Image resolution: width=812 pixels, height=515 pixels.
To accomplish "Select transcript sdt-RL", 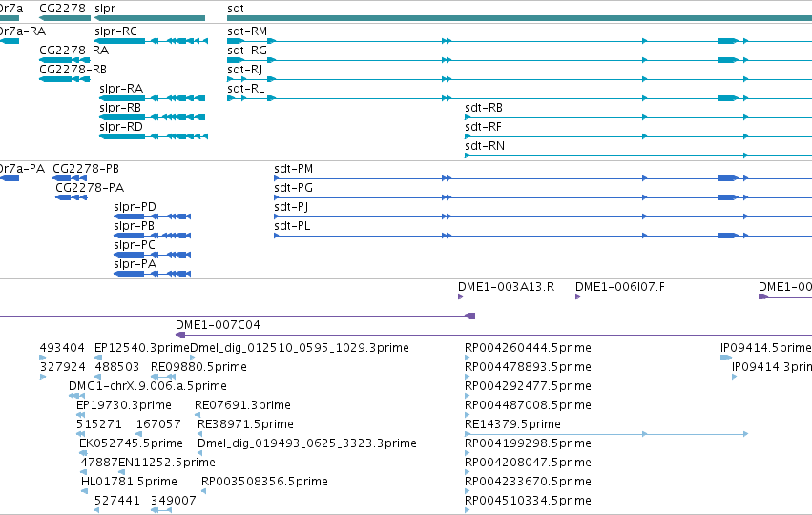I will 246,89.
